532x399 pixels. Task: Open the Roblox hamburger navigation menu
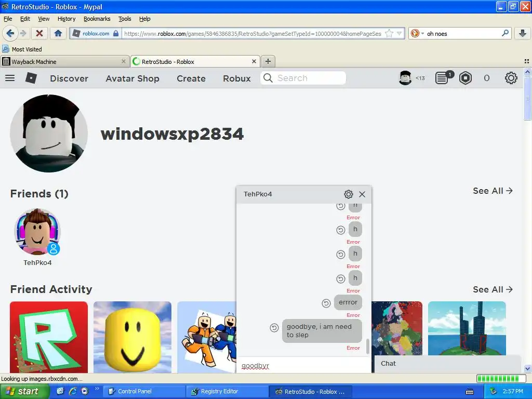pos(10,78)
